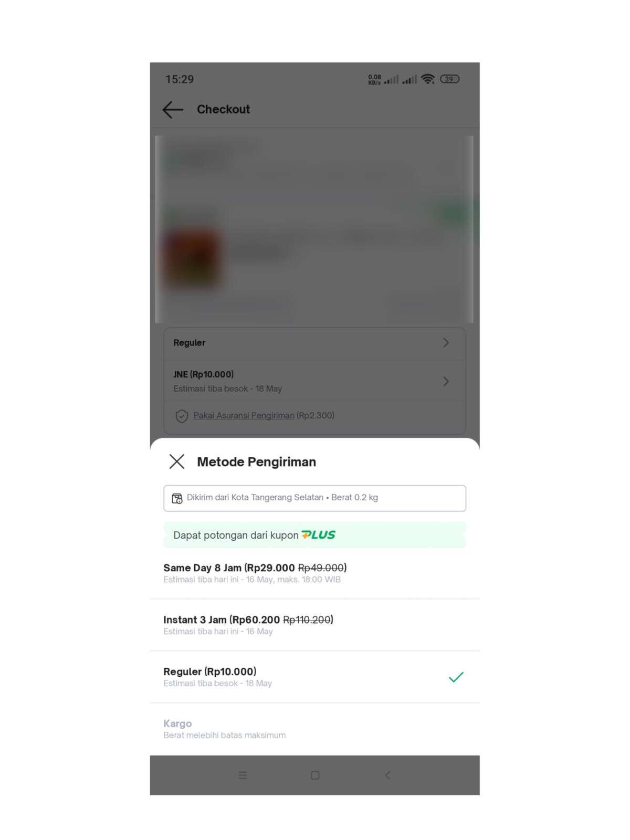Tap the Android home square icon
The height and width of the screenshot is (840, 630).
pyautogui.click(x=315, y=775)
